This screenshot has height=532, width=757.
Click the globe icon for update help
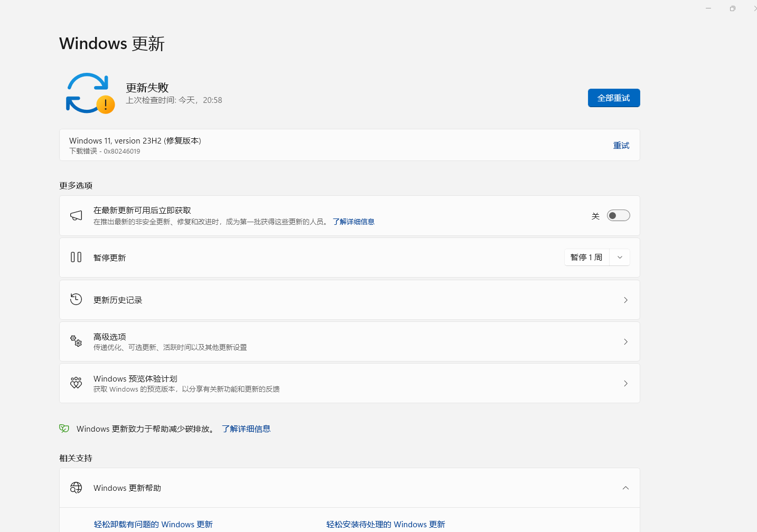pyautogui.click(x=76, y=488)
